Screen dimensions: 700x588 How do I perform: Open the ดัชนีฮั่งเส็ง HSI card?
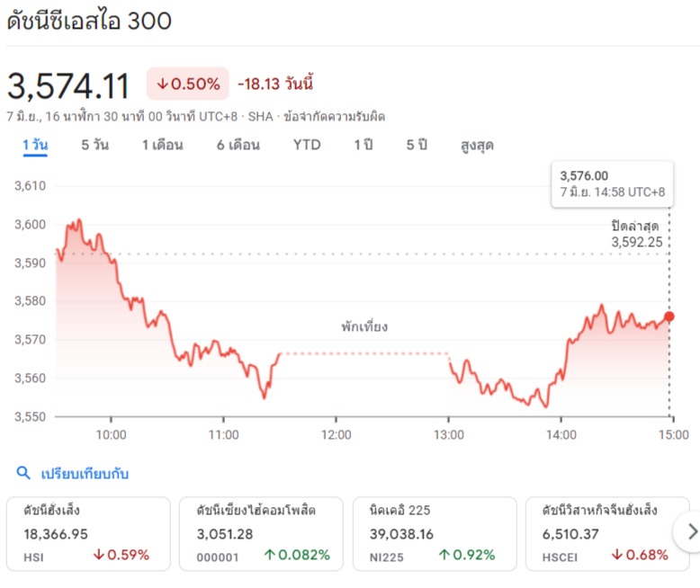coord(86,533)
